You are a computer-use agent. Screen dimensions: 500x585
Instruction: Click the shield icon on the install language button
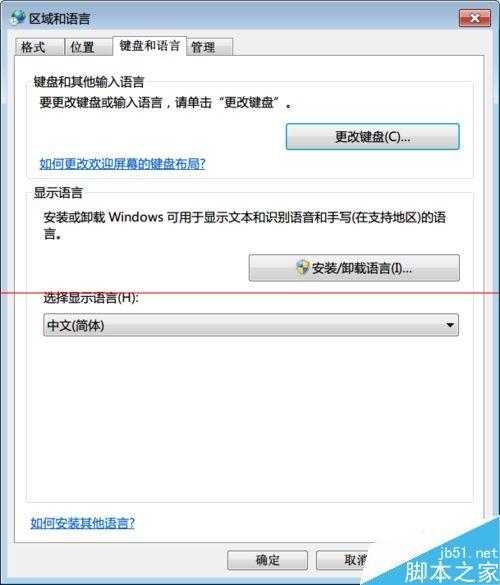[x=303, y=267]
